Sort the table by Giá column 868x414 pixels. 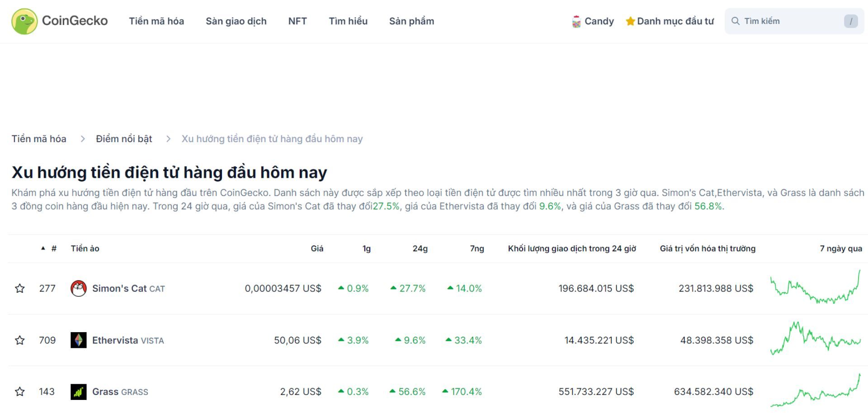(317, 248)
